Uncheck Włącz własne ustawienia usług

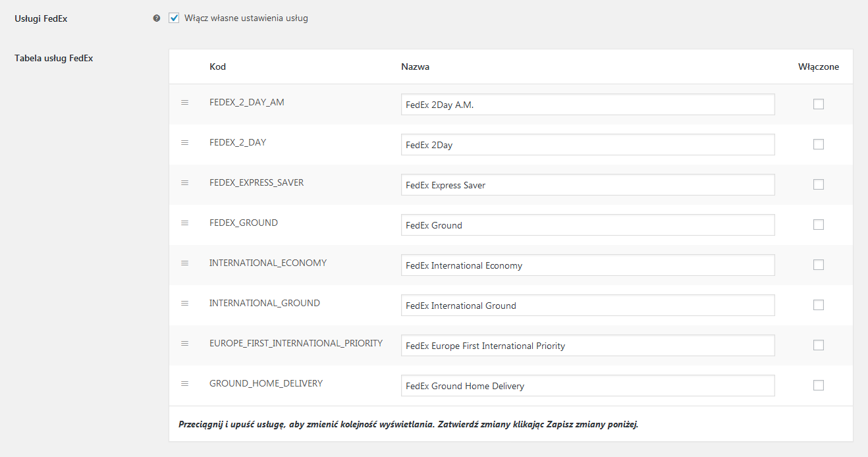tap(174, 18)
